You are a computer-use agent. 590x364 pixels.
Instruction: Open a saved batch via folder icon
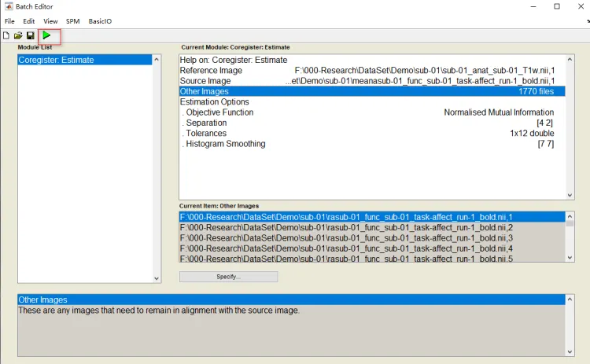pos(18,35)
